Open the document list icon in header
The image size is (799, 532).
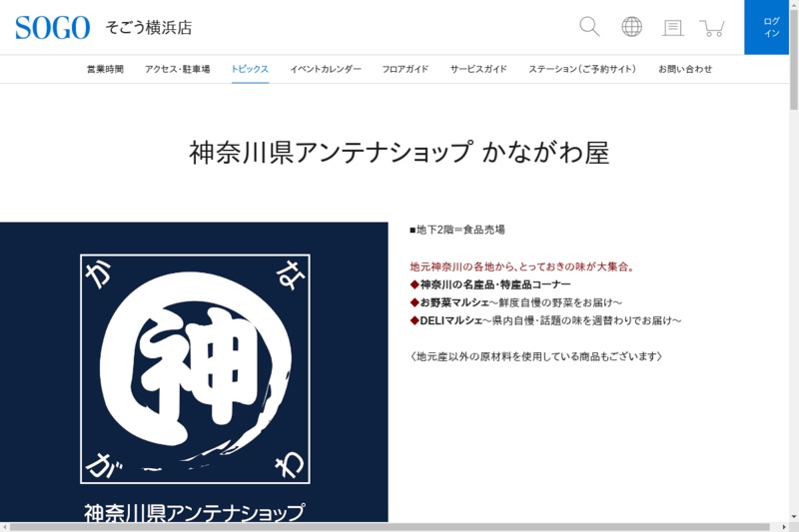[x=673, y=28]
